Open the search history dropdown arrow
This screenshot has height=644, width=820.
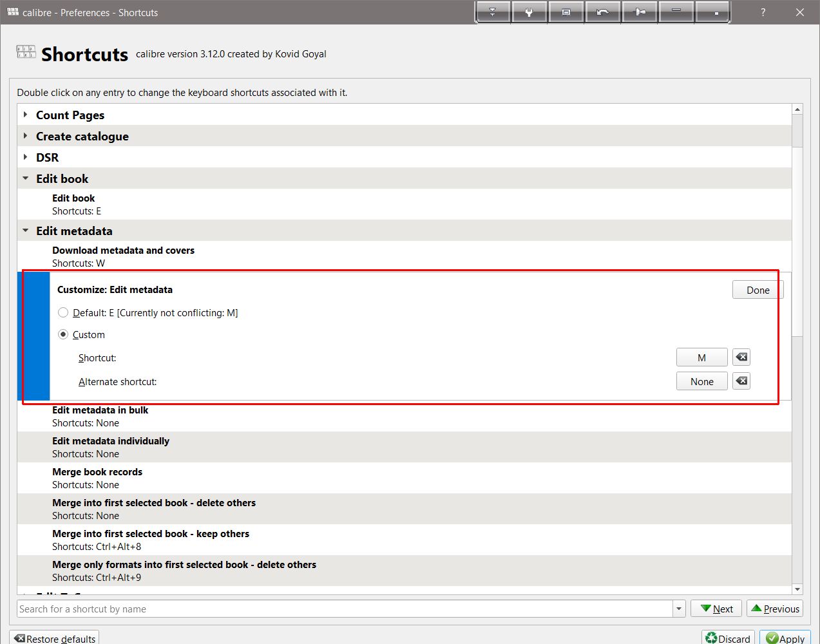(678, 609)
